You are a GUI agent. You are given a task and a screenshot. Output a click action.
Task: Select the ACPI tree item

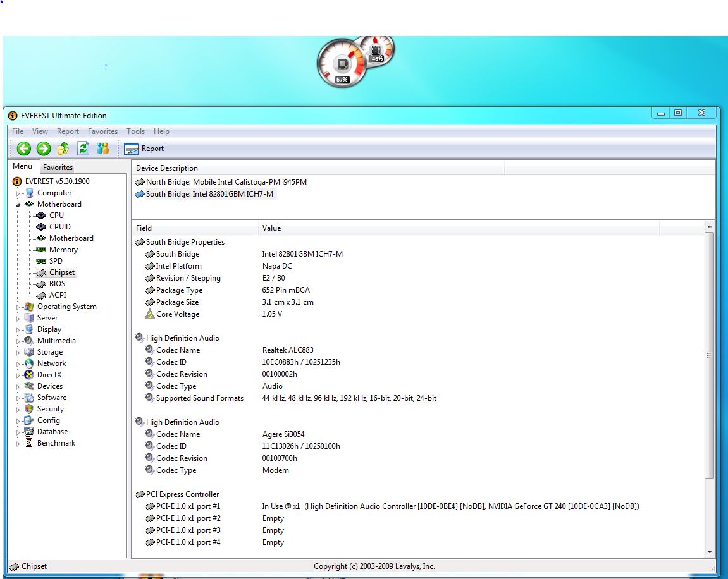58,295
